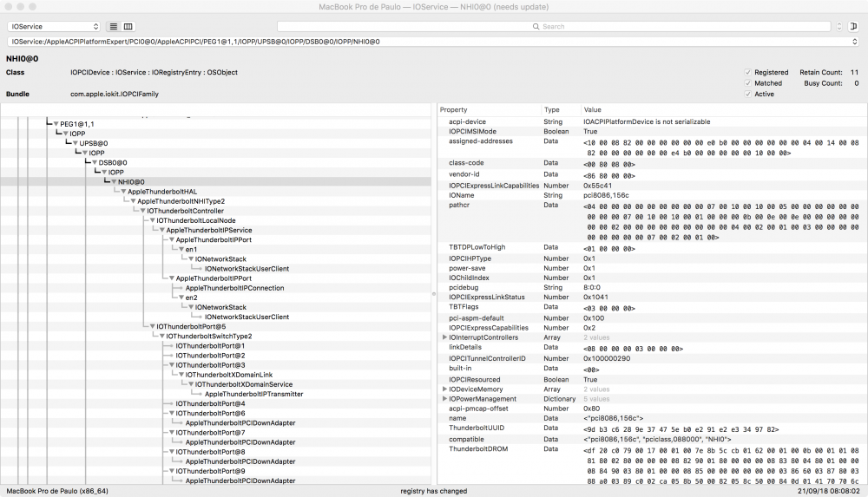Select IOThunderboltPort@1 entry

tap(210, 346)
